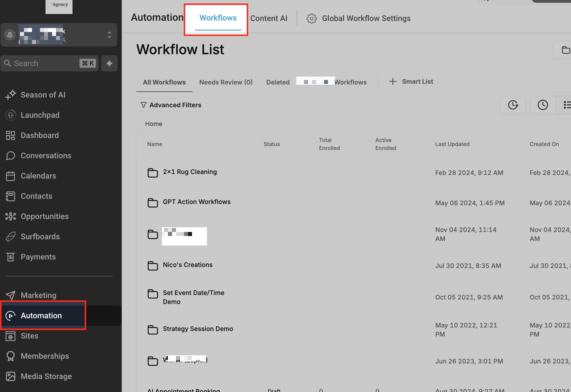Switch to the Deleted workflows tab

point(278,82)
